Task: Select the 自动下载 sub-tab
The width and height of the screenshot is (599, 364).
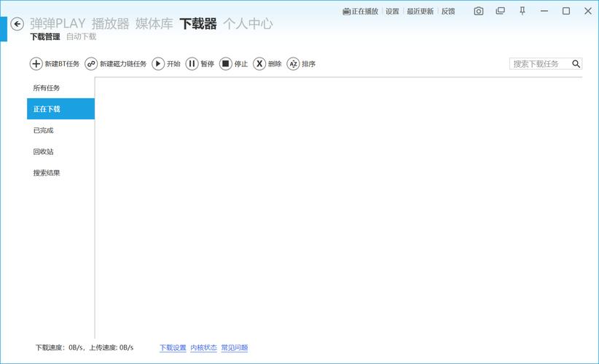Action: pos(81,36)
